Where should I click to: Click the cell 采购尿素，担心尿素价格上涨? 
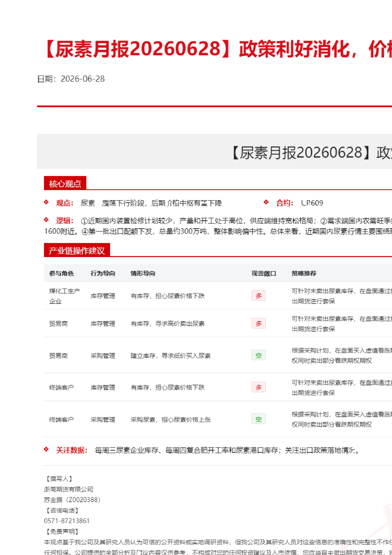point(171,420)
